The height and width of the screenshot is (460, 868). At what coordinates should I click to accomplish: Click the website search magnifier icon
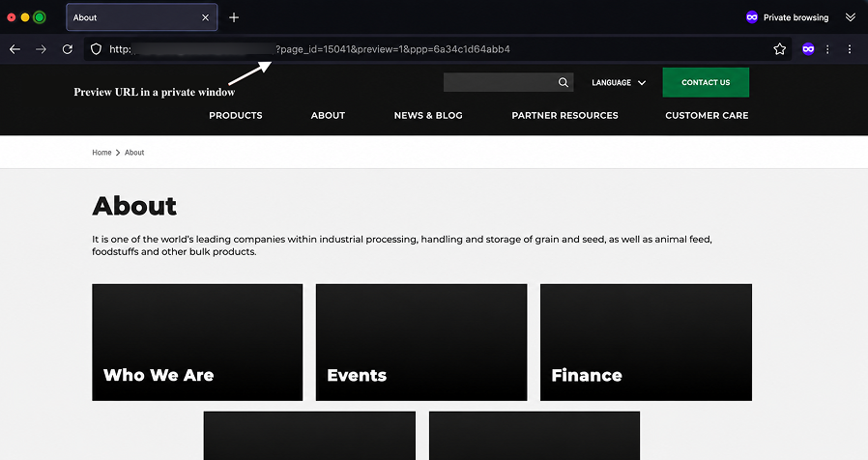[563, 82]
